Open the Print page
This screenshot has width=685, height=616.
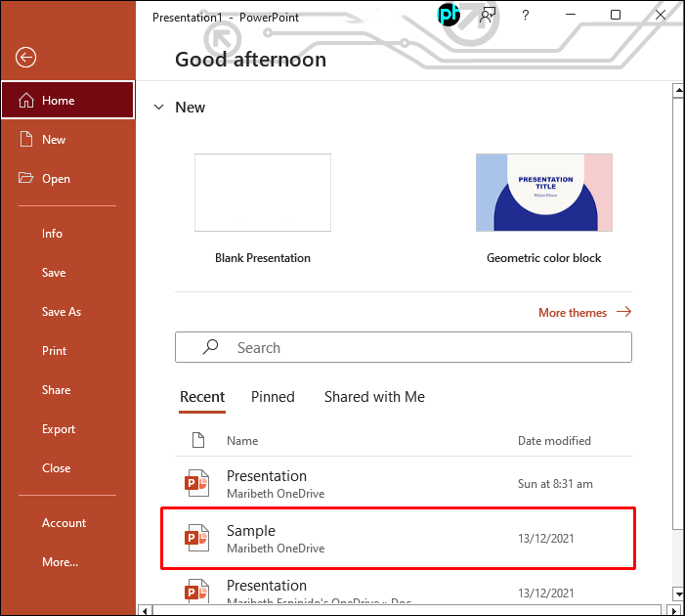pos(54,351)
